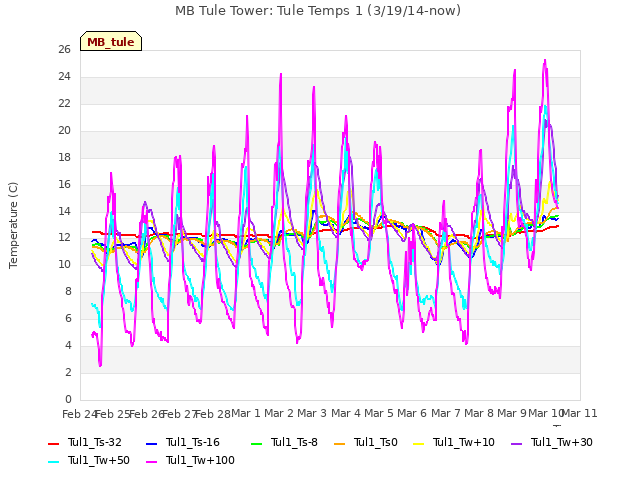Select the Tul1_Tw+100 legend label
The width and height of the screenshot is (640, 480).
point(200,460)
